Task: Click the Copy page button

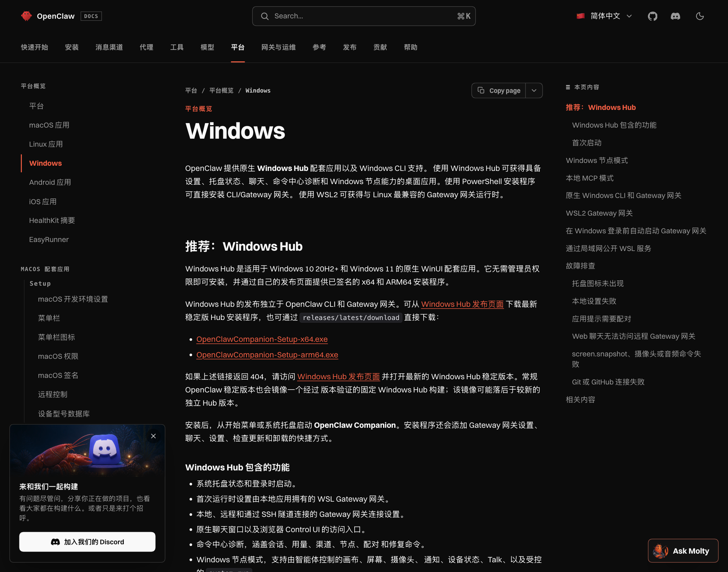Action: (499, 90)
